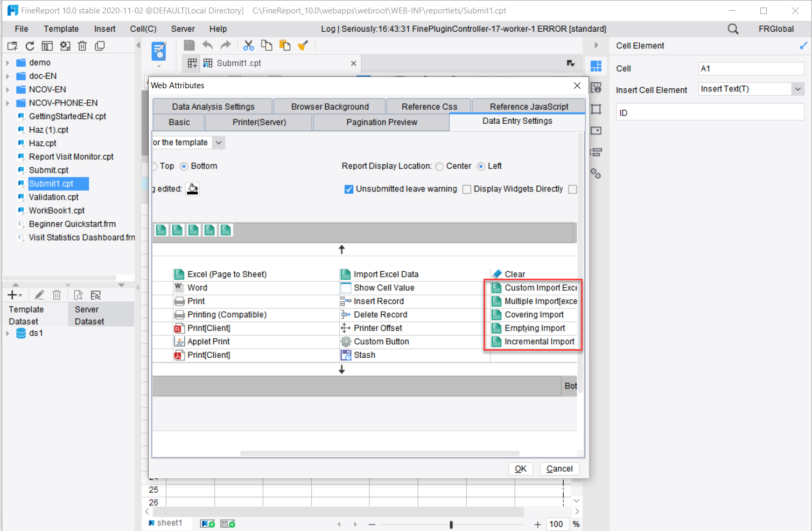Click the zoom slider handle at bottom
The height and width of the screenshot is (531, 812).
pyautogui.click(x=451, y=525)
